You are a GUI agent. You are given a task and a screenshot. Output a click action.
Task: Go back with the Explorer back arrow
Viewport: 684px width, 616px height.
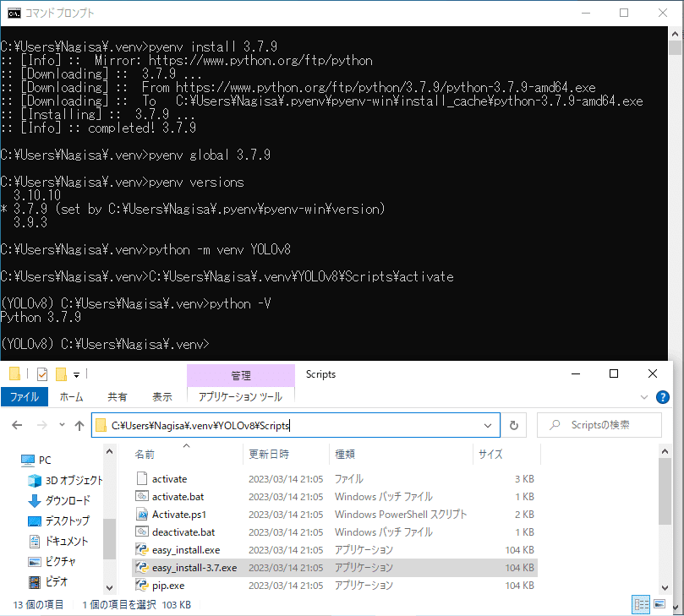pos(17,425)
